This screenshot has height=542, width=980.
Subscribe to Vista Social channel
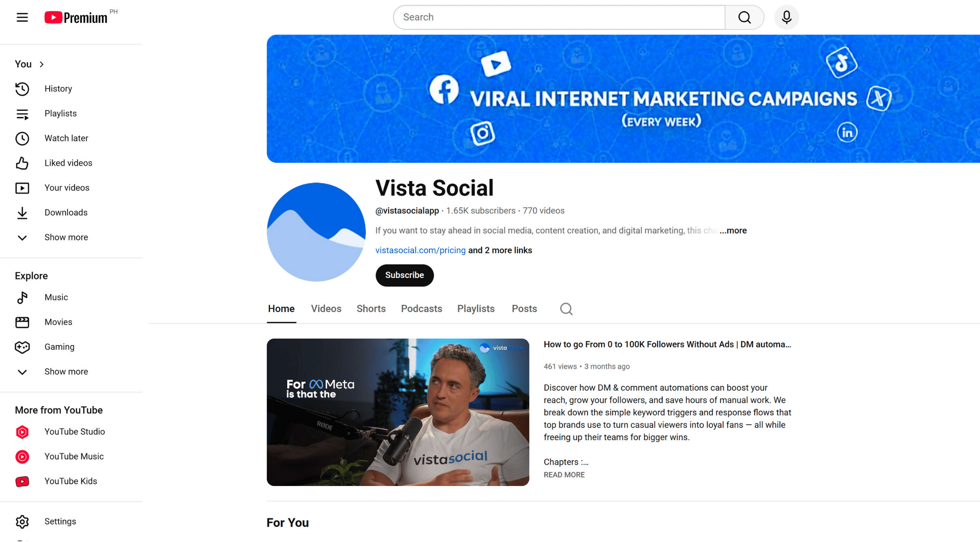[404, 275]
